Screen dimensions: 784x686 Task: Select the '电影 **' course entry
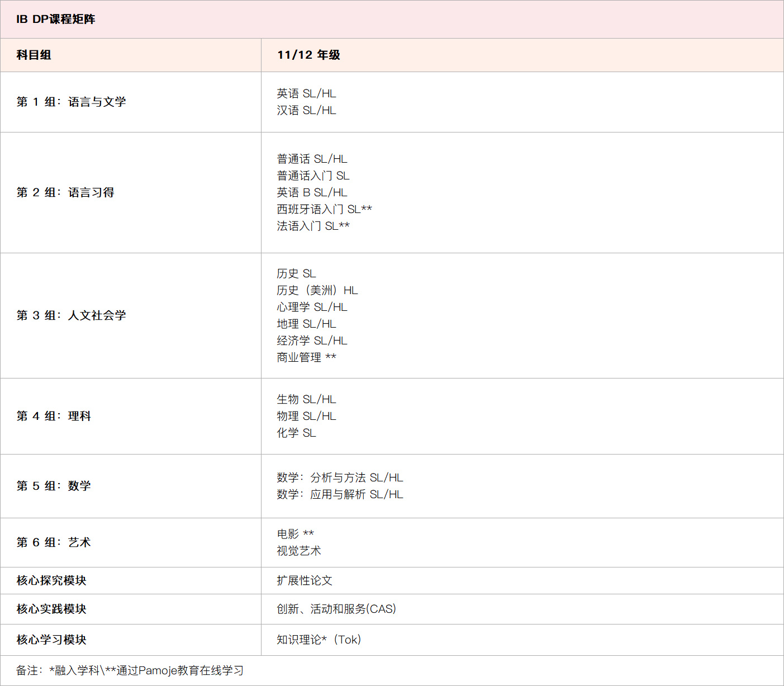click(295, 534)
